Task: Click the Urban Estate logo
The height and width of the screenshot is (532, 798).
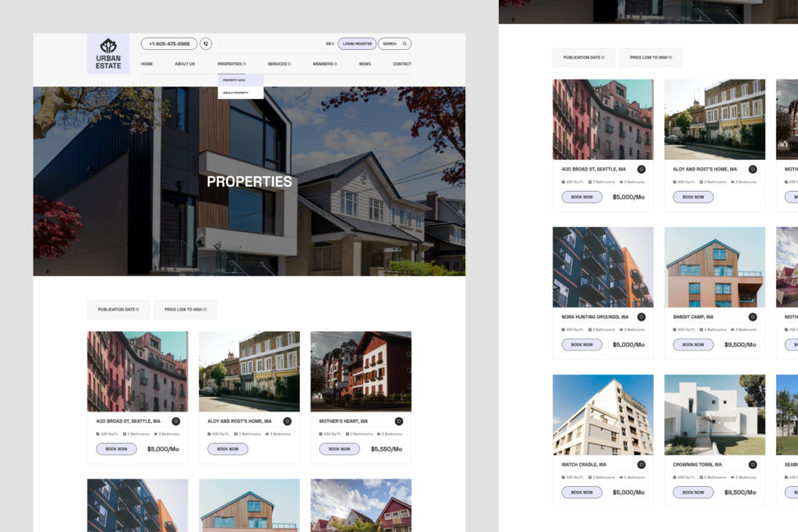Action: tap(108, 54)
